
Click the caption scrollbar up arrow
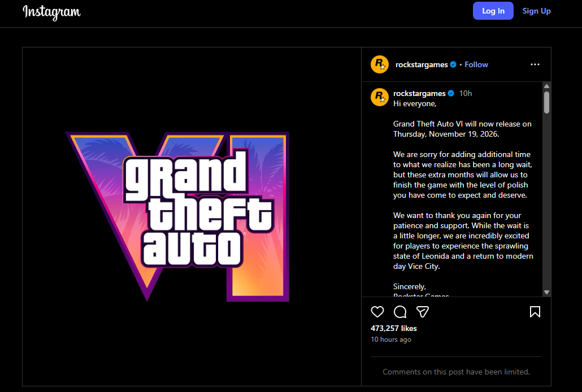tap(546, 86)
